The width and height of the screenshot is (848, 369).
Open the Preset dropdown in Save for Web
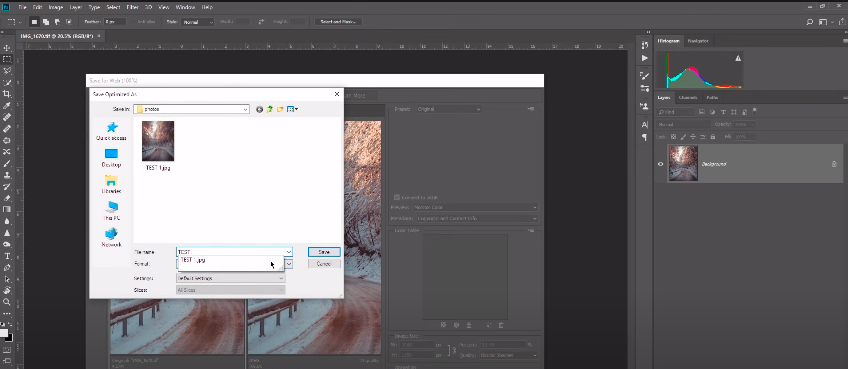coord(448,109)
